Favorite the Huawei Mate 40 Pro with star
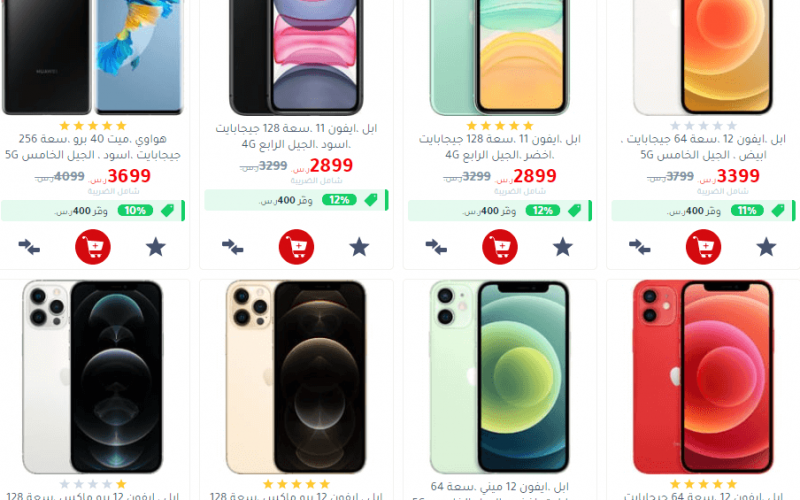This screenshot has width=800, height=500. point(156,247)
